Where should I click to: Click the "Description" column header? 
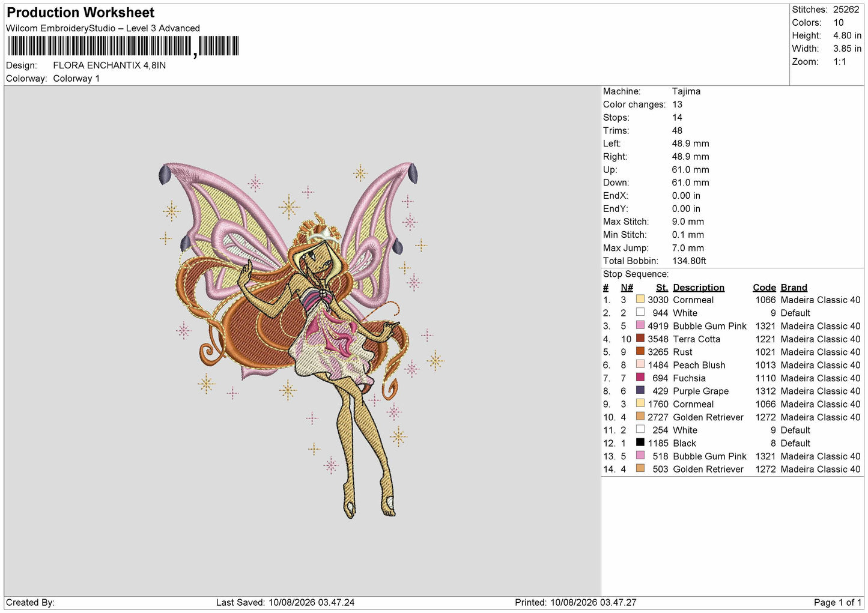699,288
